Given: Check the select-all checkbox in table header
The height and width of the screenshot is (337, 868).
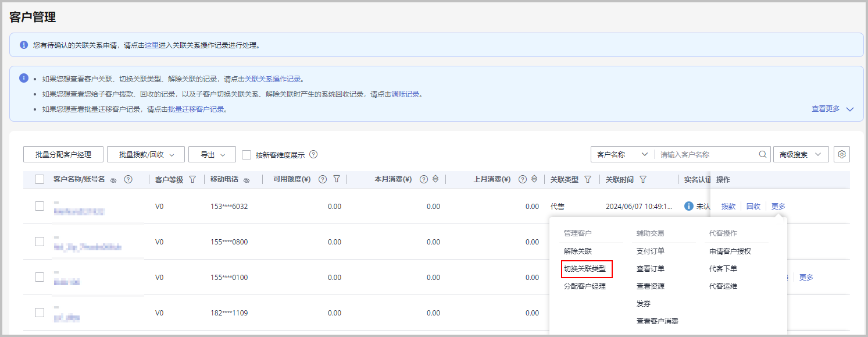Looking at the screenshot, I should click(x=40, y=179).
